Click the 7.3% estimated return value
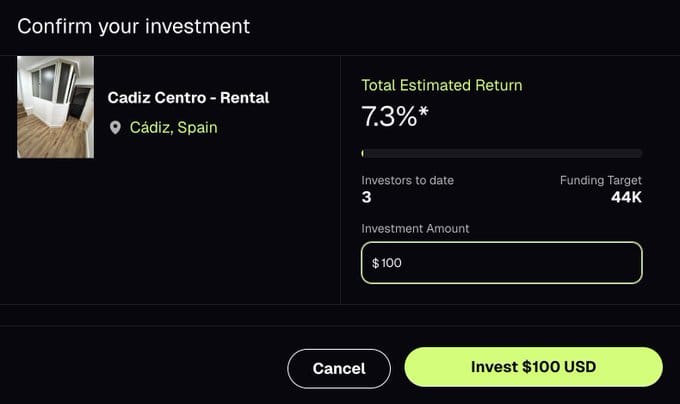 pos(389,116)
